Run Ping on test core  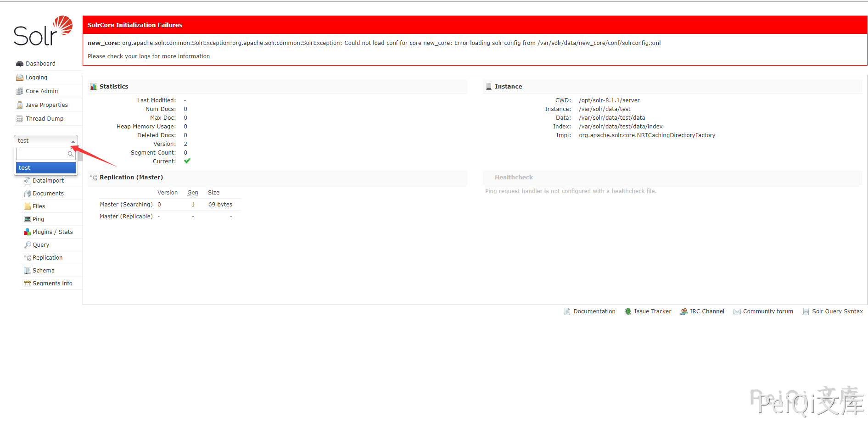(38, 219)
